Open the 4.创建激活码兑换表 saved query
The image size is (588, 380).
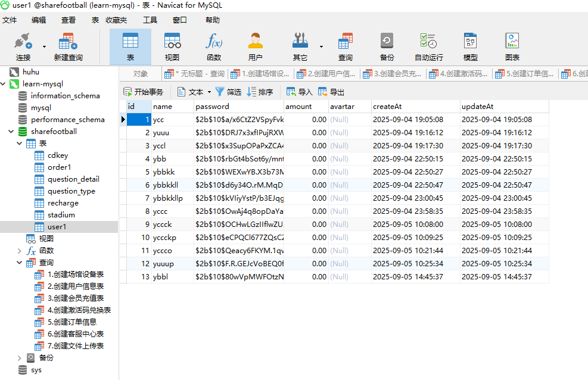pos(79,310)
